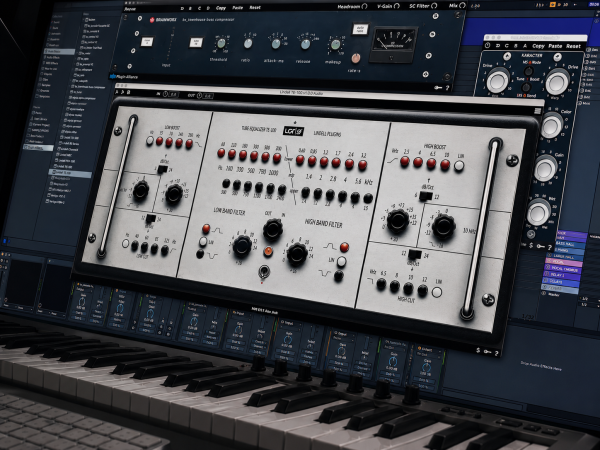Click the makeup knob on the Brainworx compressor
This screenshot has width=600, height=450.
335,44
